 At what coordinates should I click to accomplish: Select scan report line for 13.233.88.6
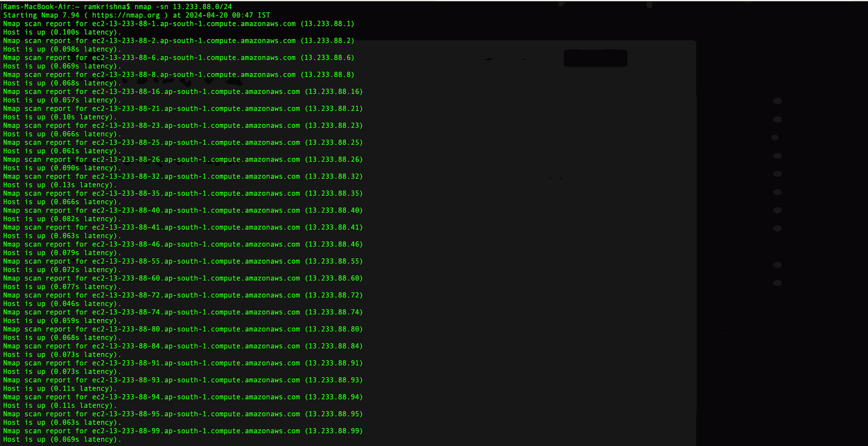pyautogui.click(x=179, y=58)
